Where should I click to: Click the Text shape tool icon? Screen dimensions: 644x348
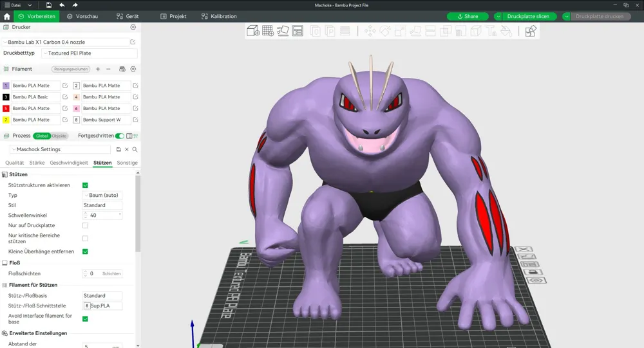click(x=491, y=31)
